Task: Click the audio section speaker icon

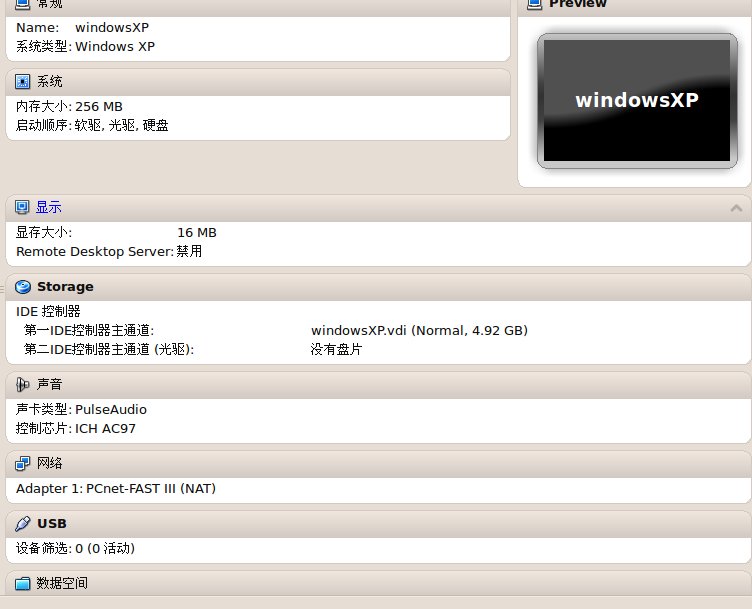Action: point(22,385)
